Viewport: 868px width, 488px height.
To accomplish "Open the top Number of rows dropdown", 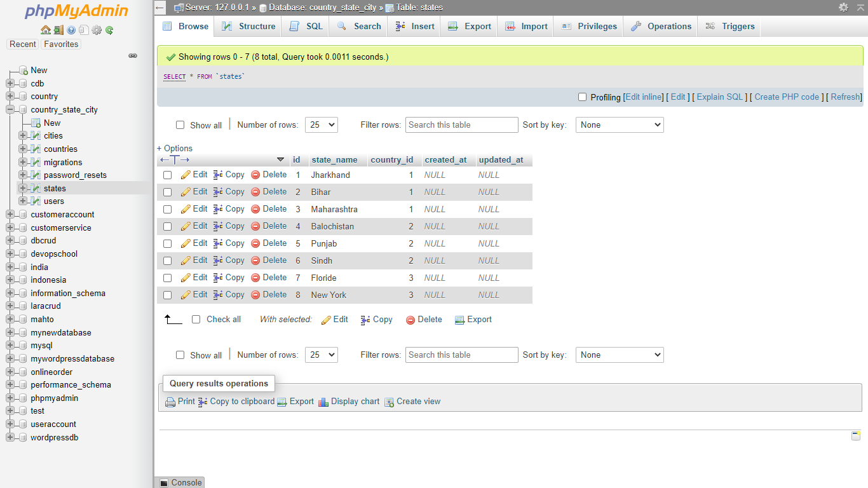I will 321,125.
